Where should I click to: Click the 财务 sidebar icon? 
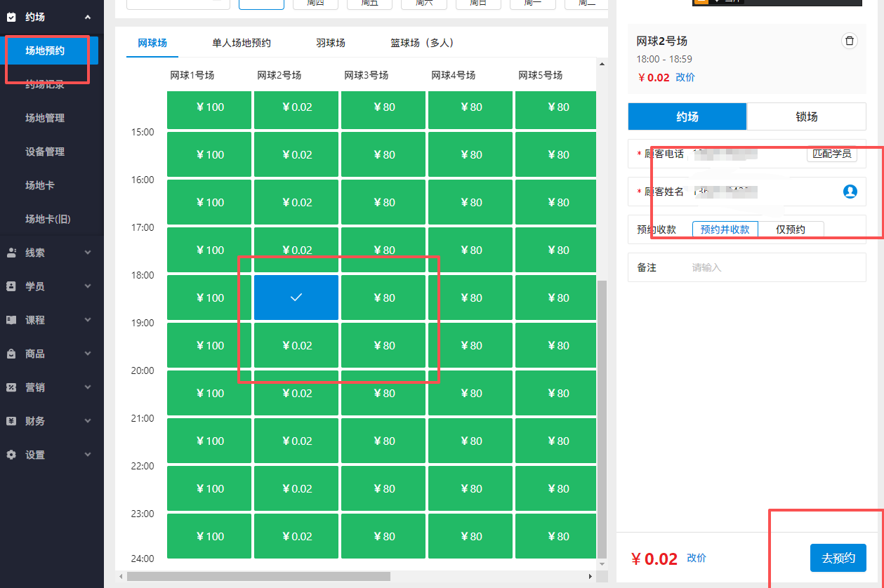point(11,420)
